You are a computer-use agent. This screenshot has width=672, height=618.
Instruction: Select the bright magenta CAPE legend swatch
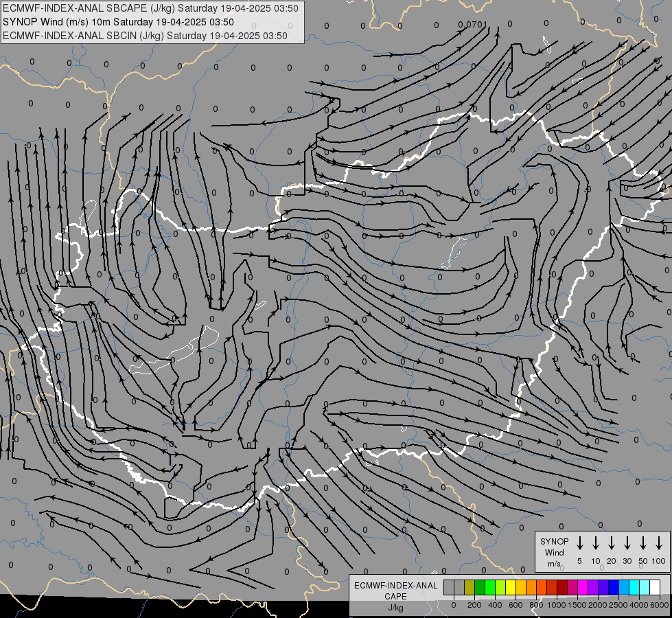pos(583,587)
